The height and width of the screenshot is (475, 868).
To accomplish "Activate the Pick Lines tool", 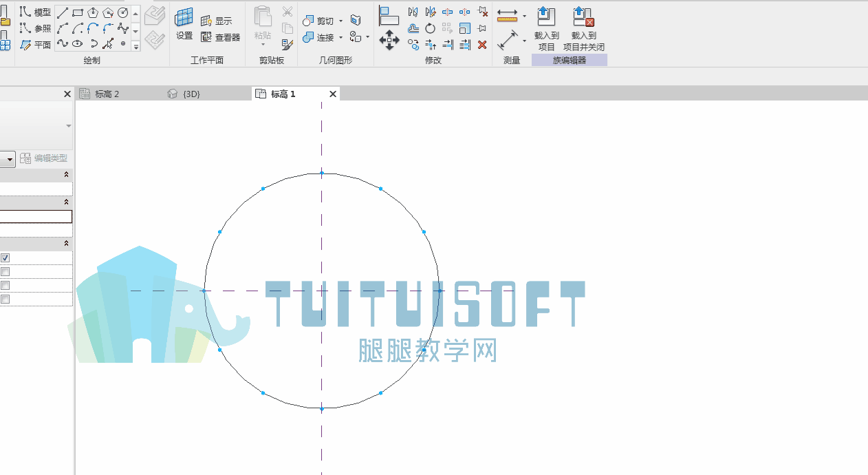I will (x=108, y=43).
